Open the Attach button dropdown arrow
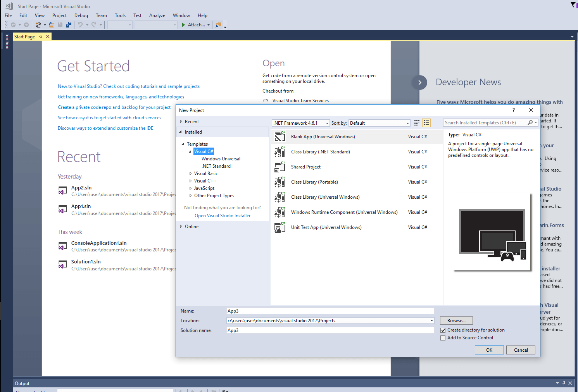This screenshot has height=392, width=578. coord(209,25)
